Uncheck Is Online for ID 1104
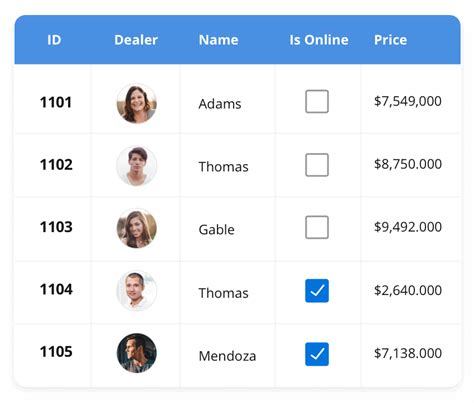474x403 pixels. pos(317,291)
